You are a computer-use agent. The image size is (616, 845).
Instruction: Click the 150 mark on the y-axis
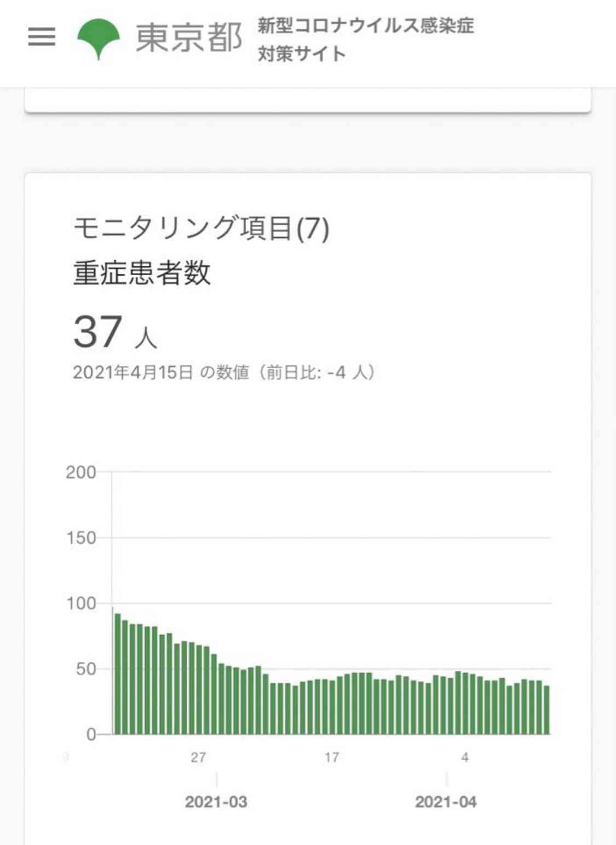[81, 537]
